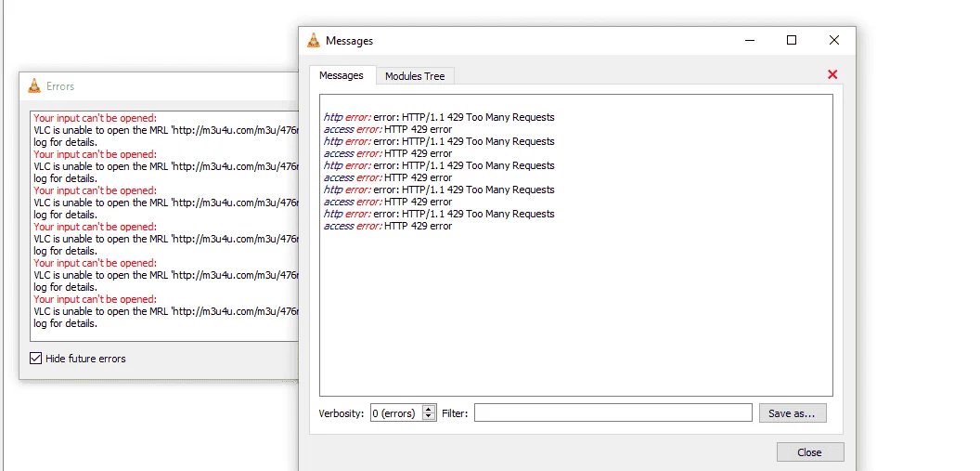Viewport: 980px width, 471px height.
Task: Click the VLC cone icon in Errors window
Action: (34, 86)
